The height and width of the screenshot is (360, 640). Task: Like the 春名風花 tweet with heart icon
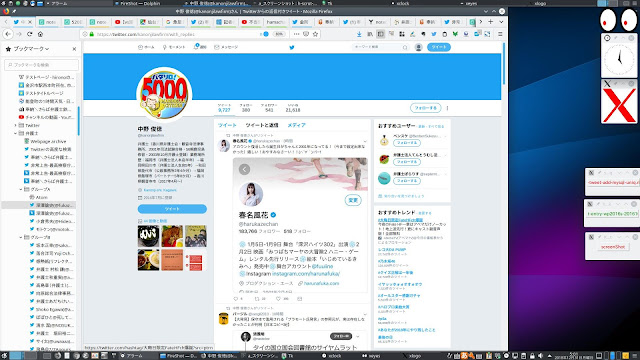(x=278, y=299)
